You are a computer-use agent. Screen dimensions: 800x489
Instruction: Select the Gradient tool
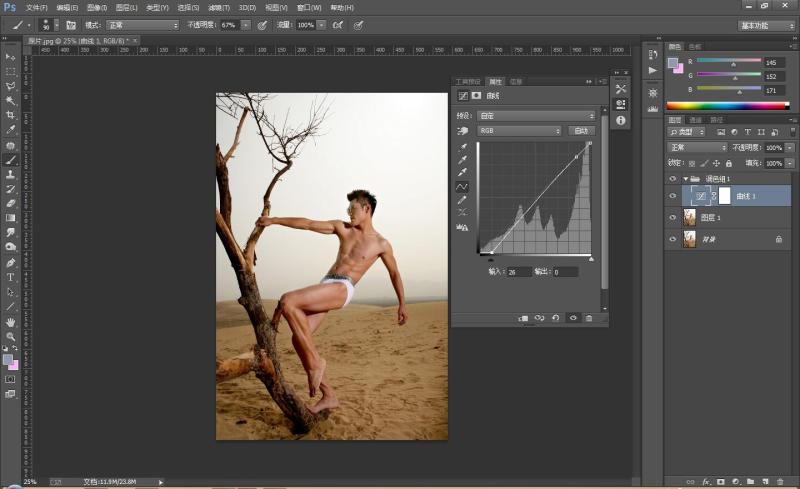pos(10,218)
